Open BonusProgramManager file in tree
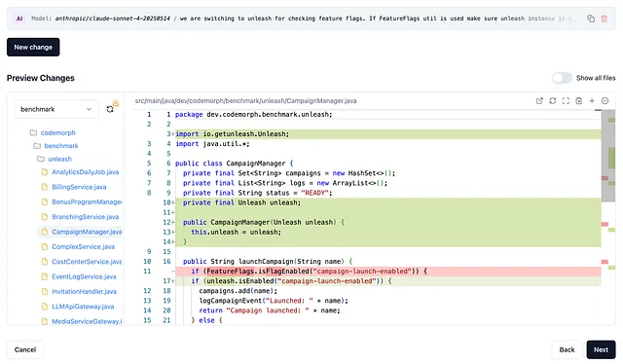623x364 pixels. click(x=87, y=201)
